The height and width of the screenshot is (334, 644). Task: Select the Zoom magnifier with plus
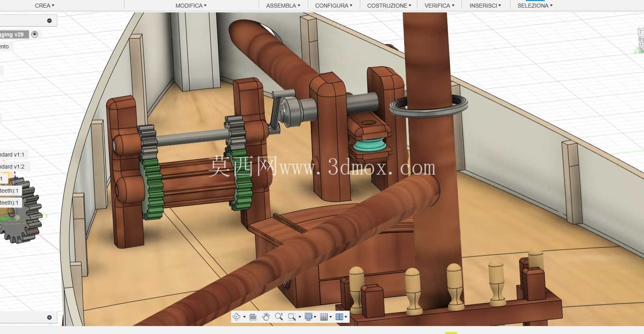pos(279,316)
